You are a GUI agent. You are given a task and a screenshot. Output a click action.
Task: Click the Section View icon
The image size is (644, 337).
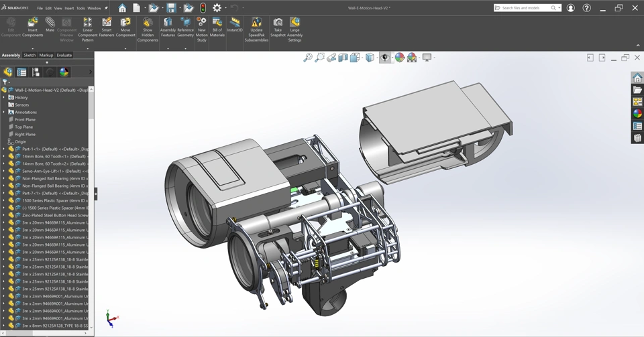click(343, 58)
